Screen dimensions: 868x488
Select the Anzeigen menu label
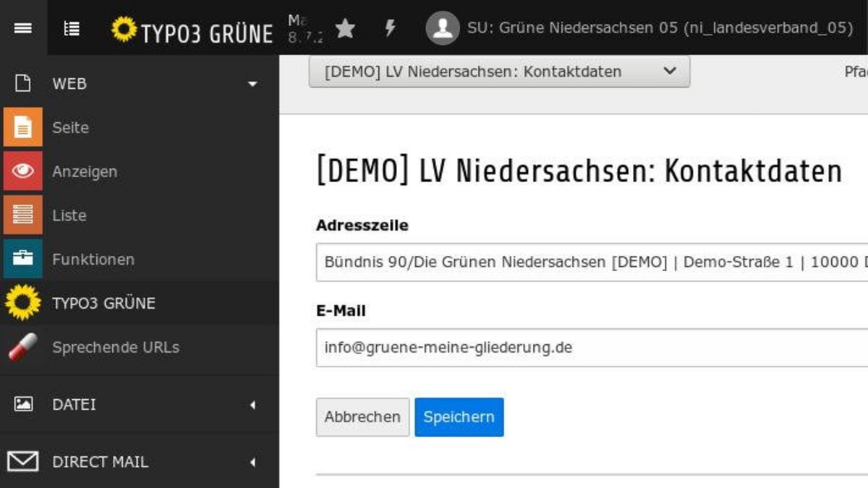point(85,172)
